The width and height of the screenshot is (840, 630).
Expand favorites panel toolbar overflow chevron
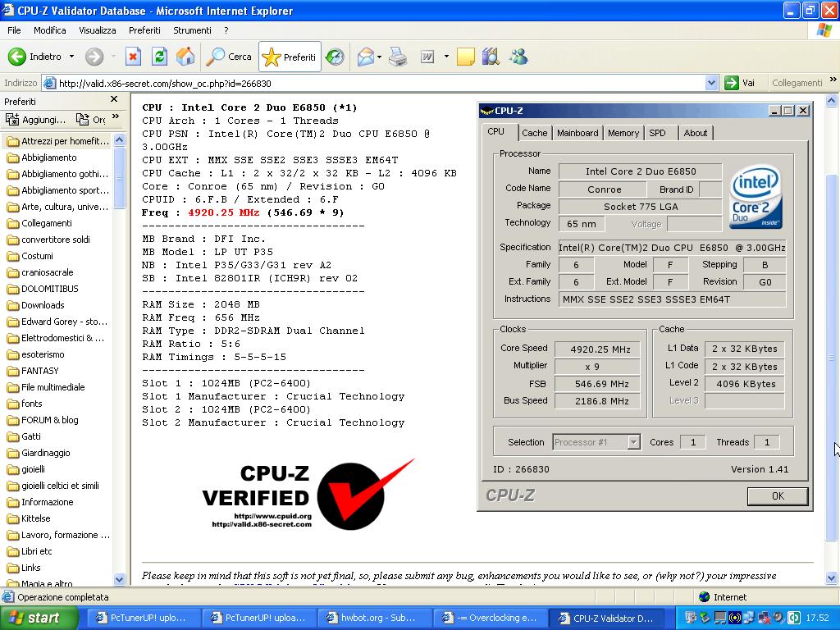click(x=116, y=117)
